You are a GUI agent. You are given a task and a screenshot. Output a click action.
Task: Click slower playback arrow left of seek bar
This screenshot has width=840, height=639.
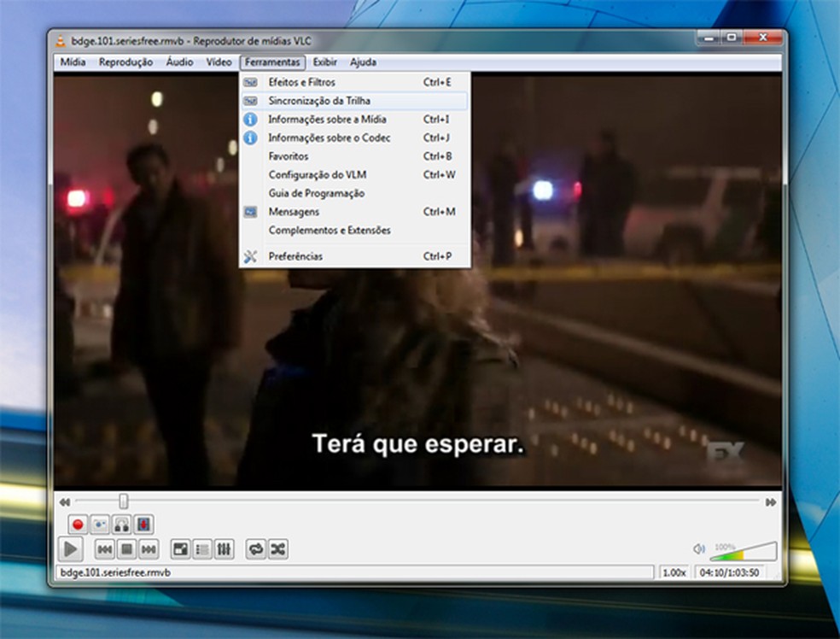coord(65,502)
